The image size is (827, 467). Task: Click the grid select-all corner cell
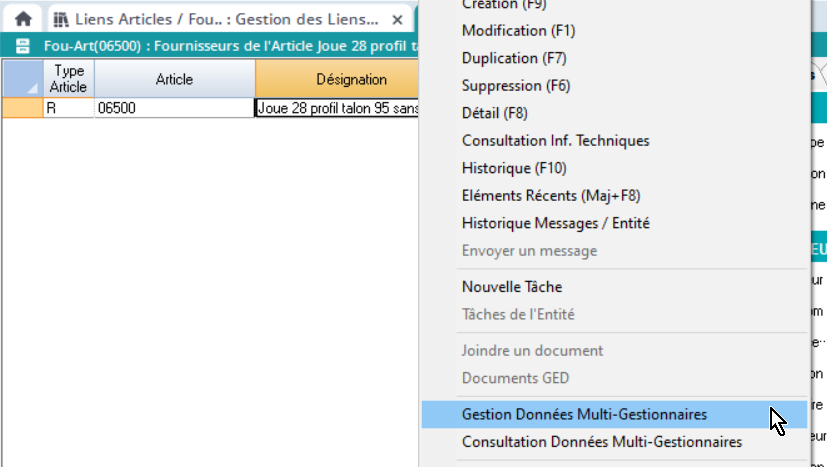22,79
